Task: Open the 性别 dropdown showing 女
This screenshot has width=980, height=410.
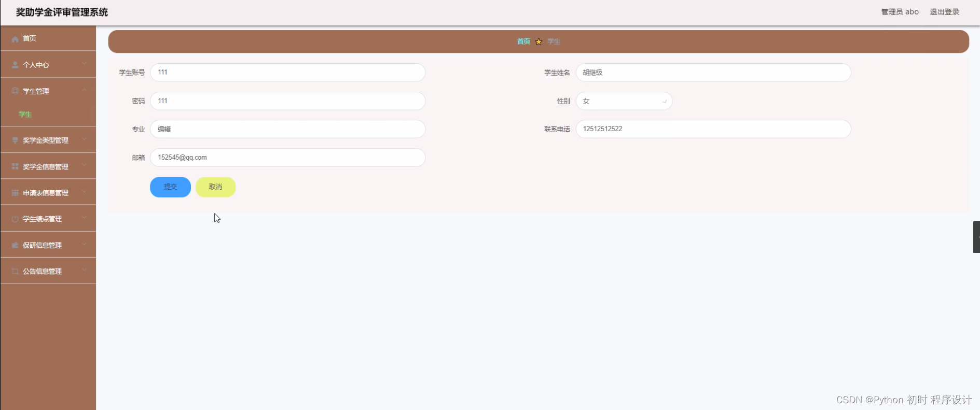Action: [624, 101]
